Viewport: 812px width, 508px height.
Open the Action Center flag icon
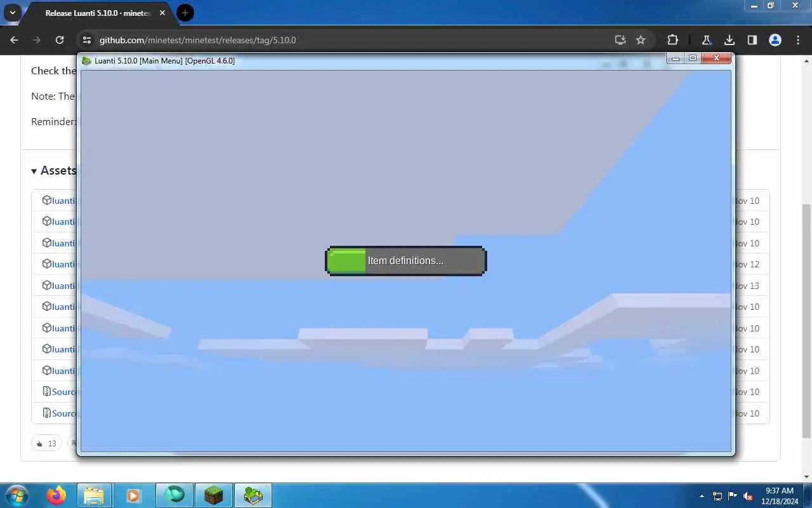tap(733, 496)
